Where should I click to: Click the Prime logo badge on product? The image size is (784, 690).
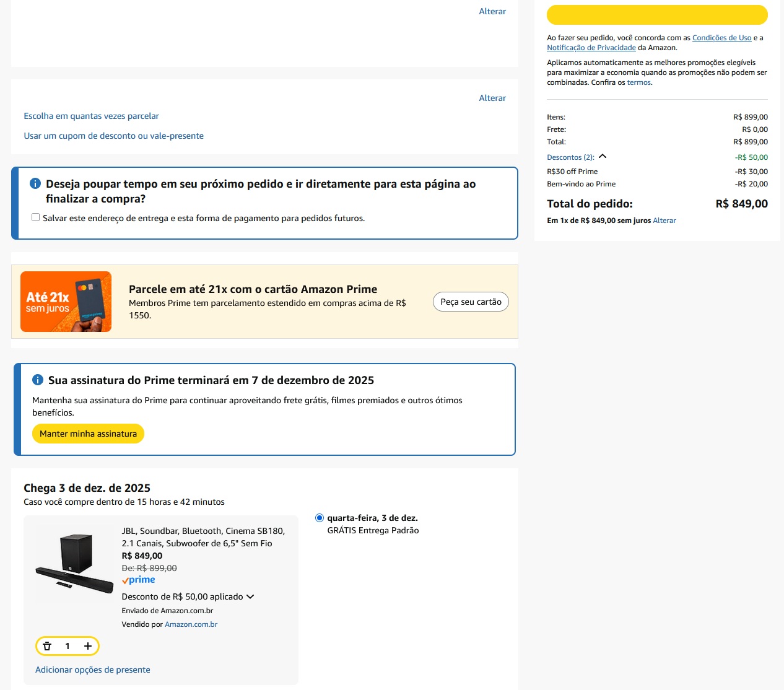tap(139, 580)
